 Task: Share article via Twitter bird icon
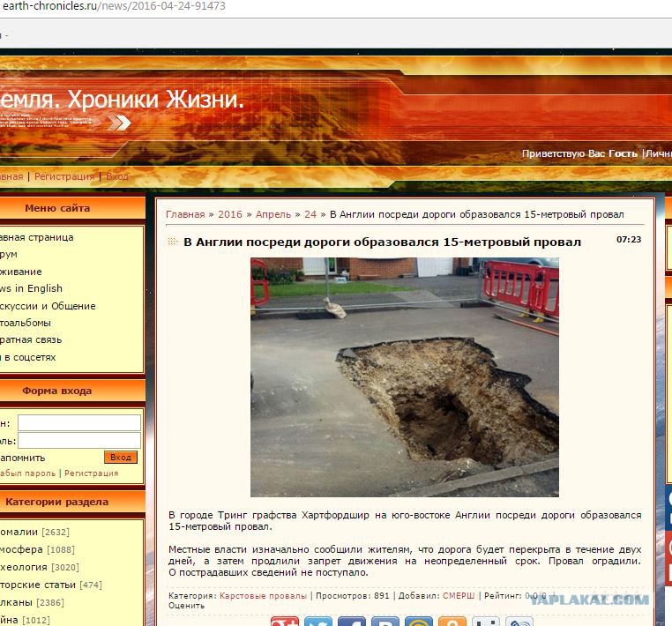tap(318, 622)
